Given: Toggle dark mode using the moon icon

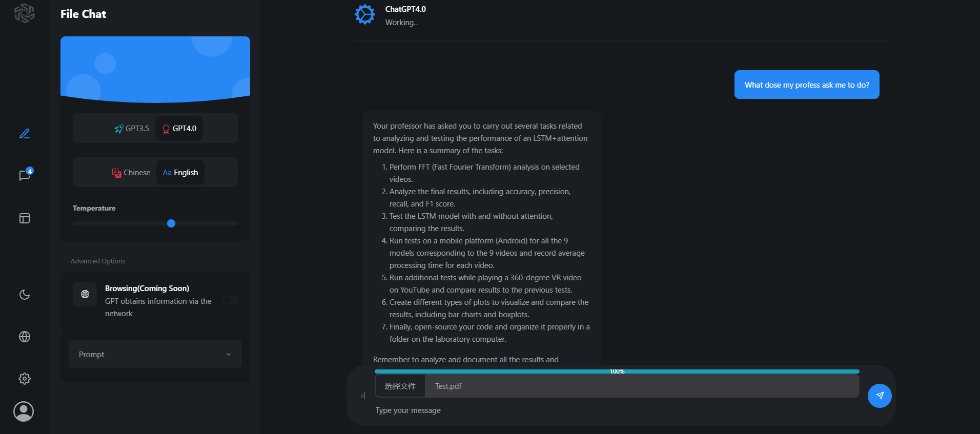Looking at the screenshot, I should pos(25,295).
